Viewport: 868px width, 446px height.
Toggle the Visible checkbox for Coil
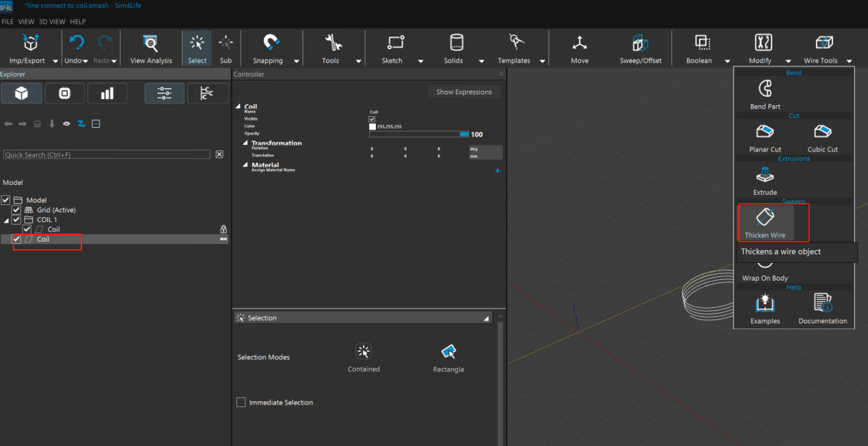pyautogui.click(x=372, y=120)
